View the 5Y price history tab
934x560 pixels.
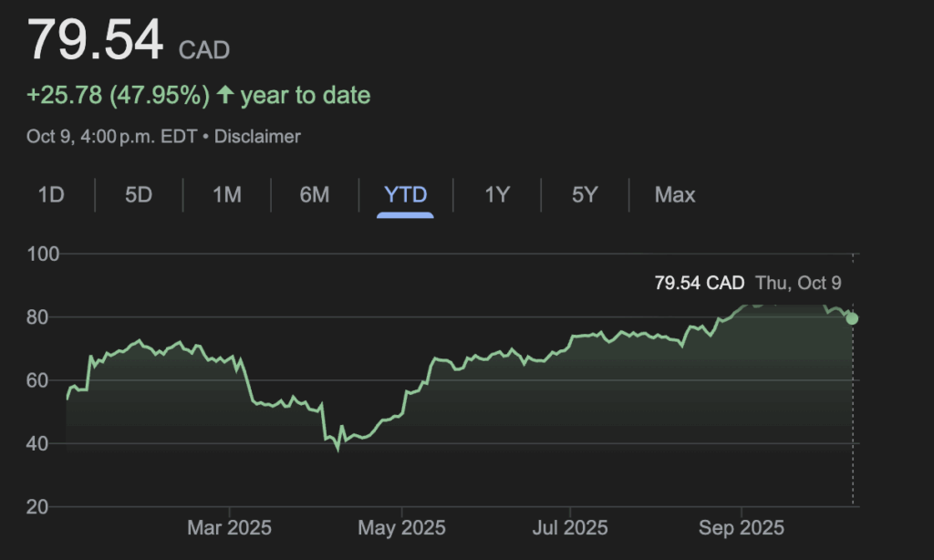(585, 194)
